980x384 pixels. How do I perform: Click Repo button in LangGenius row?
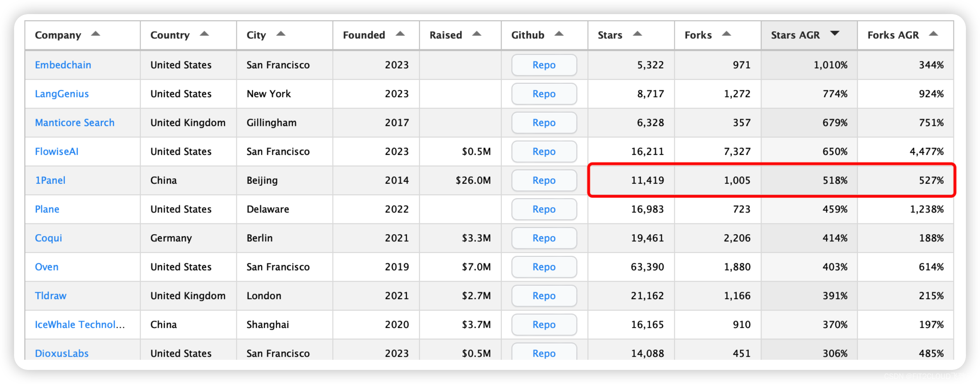click(544, 94)
